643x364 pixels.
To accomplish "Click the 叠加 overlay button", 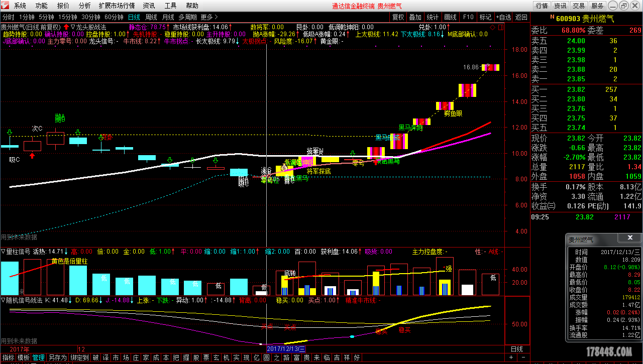I will click(x=415, y=17).
